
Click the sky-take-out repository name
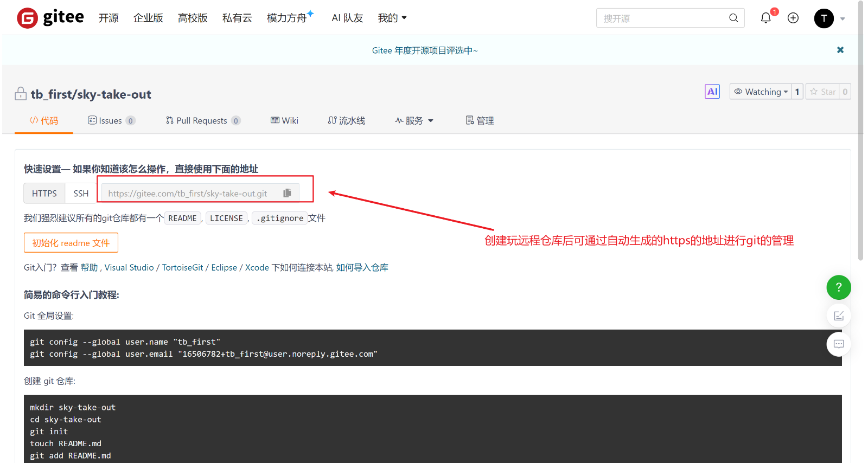tap(114, 94)
